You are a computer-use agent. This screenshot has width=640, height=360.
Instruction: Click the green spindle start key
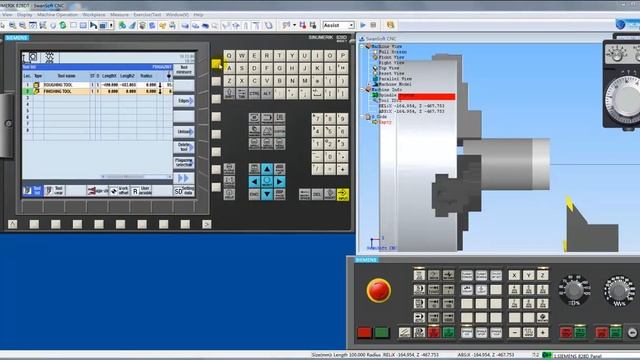(x=580, y=332)
